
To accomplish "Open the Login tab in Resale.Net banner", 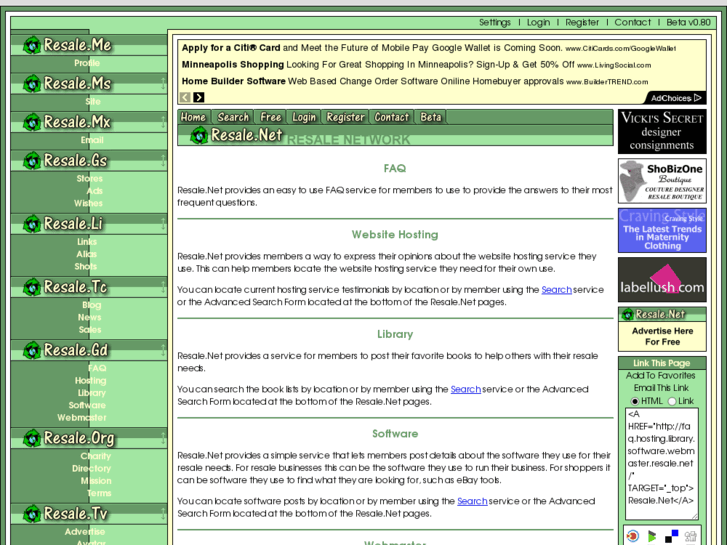I will (304, 117).
